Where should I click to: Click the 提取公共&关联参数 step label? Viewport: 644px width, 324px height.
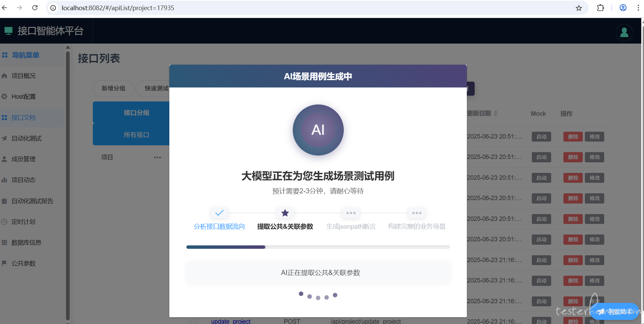[x=285, y=227]
